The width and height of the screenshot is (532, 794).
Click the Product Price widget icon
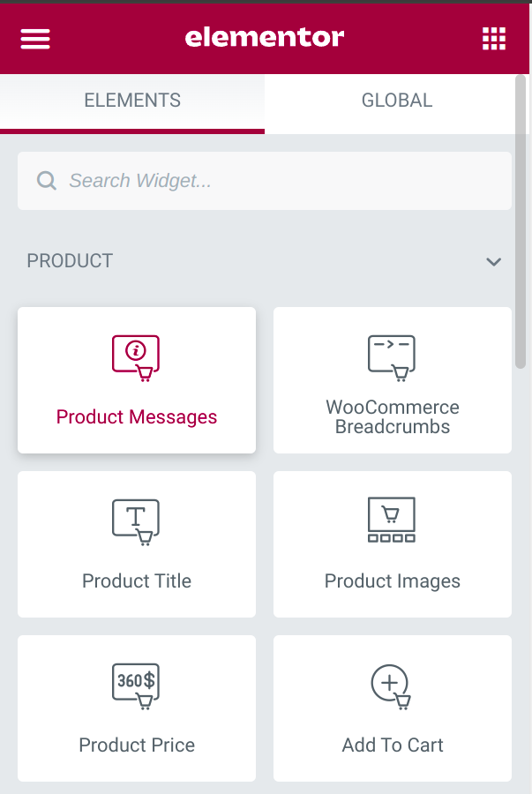tap(136, 686)
